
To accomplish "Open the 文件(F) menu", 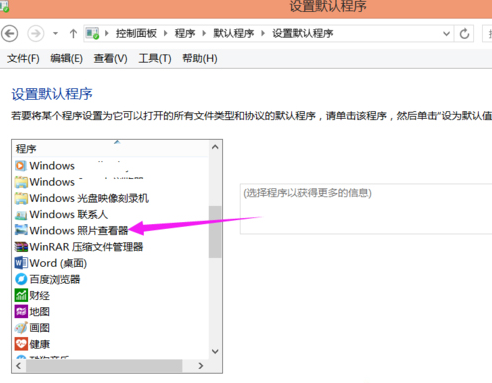I will point(23,59).
